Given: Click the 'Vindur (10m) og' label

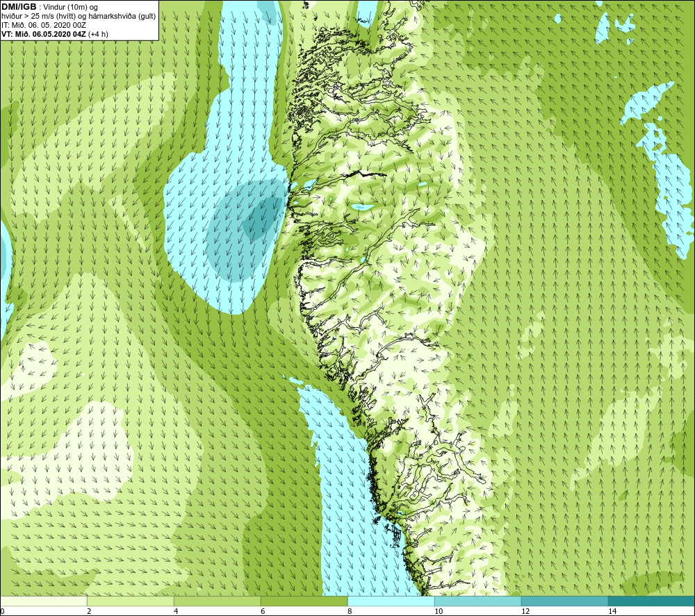Looking at the screenshot, I should tap(70, 8).
